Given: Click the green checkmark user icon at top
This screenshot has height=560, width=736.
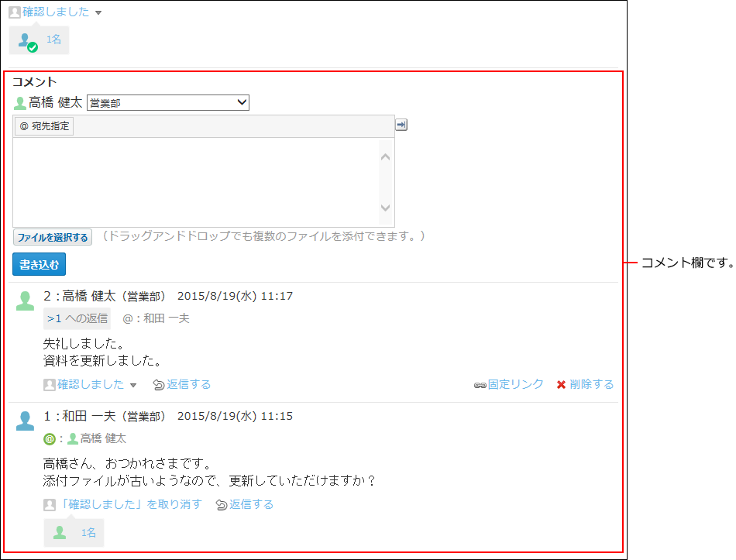Looking at the screenshot, I should tap(27, 41).
